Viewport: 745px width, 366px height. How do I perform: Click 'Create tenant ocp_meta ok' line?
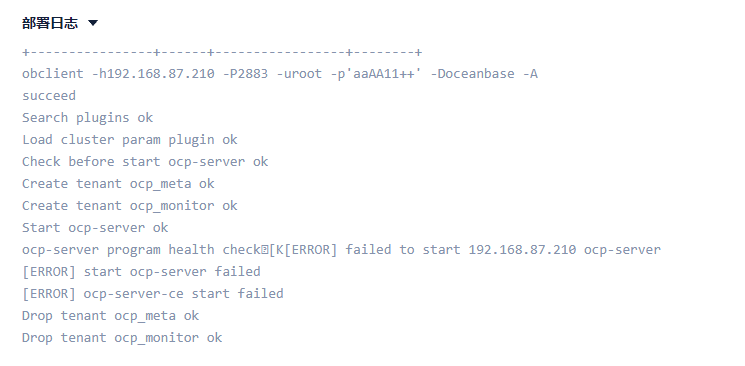click(x=118, y=183)
